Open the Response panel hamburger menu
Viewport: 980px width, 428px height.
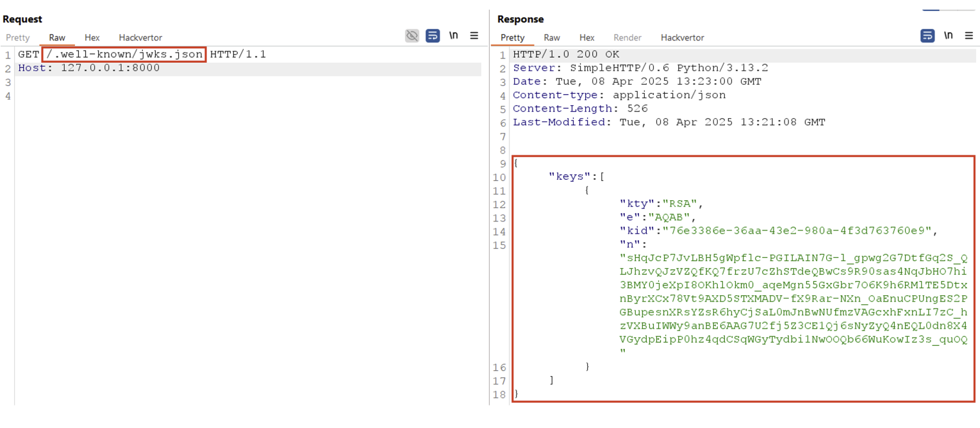point(969,36)
